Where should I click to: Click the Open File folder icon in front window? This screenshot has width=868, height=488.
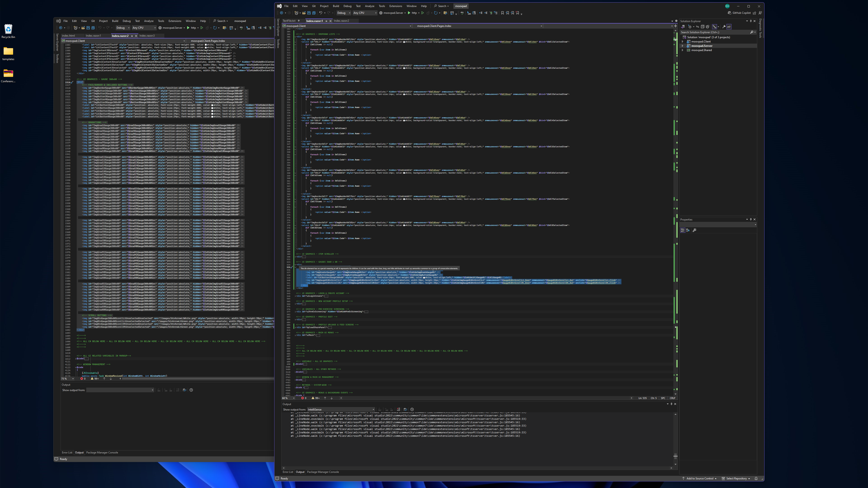click(x=304, y=13)
